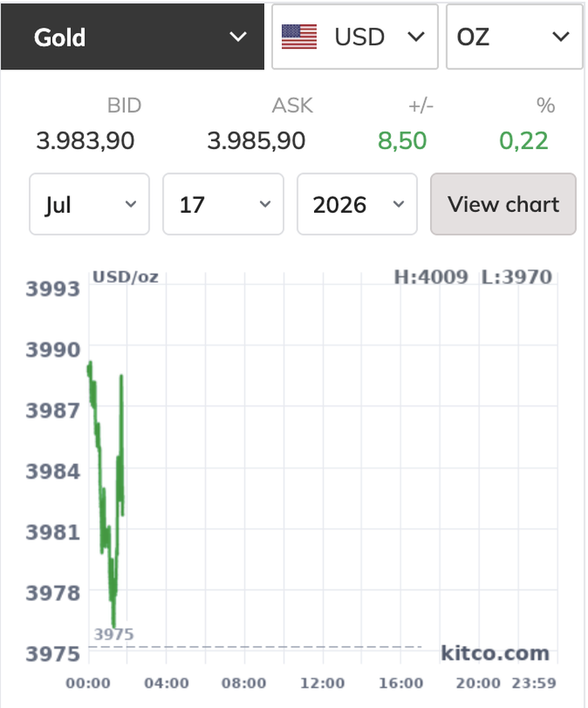Click the H:4009 high value label

[x=431, y=277]
